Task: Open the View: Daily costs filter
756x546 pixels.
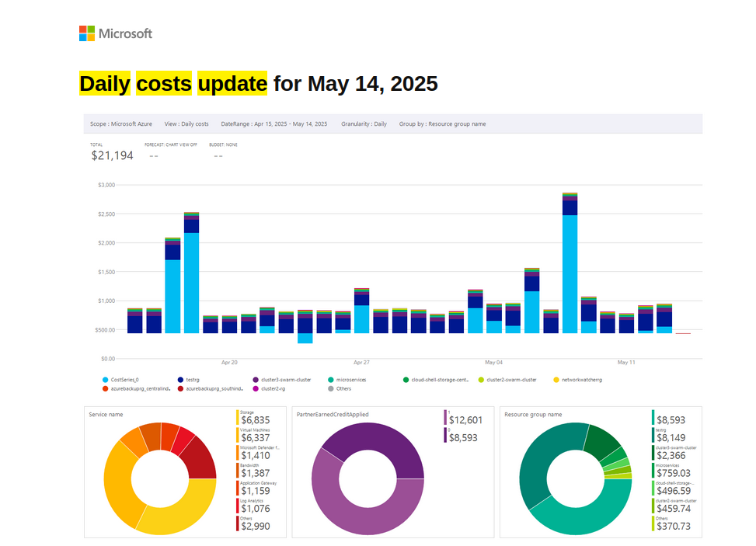Action: (186, 123)
